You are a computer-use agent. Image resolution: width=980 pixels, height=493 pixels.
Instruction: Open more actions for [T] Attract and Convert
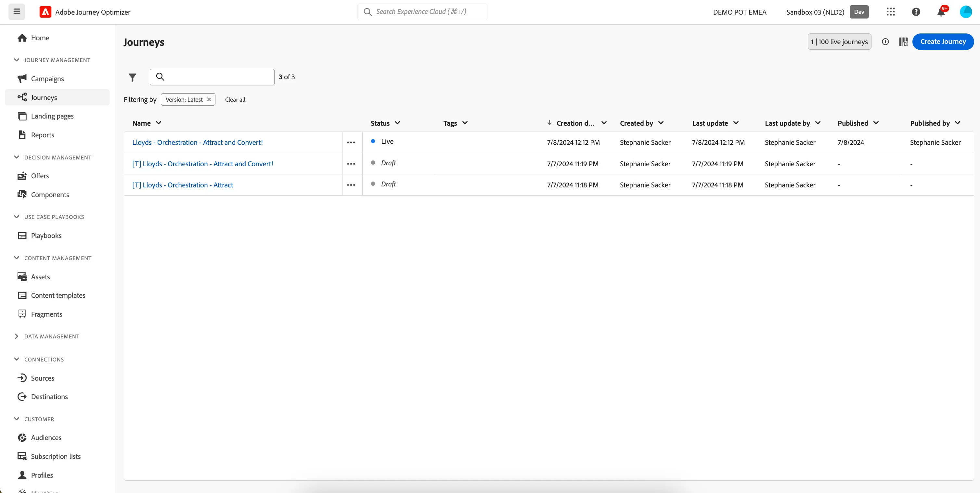click(x=351, y=164)
